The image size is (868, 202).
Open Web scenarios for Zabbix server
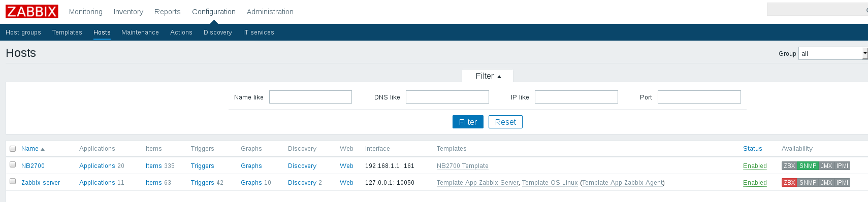coord(346,183)
